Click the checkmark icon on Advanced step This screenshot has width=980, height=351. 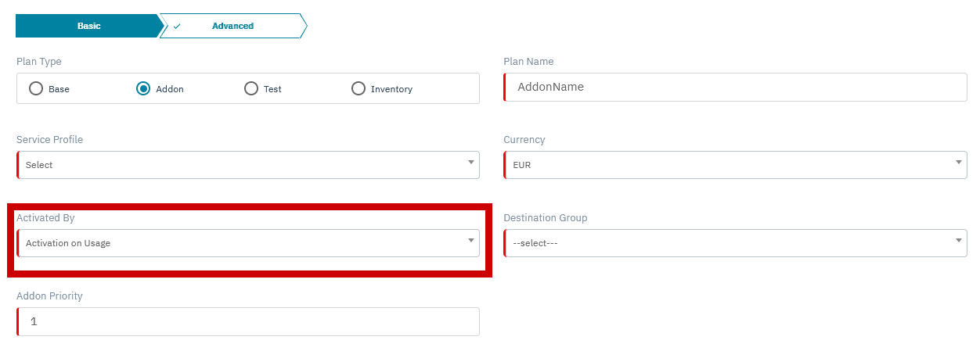[x=177, y=26]
